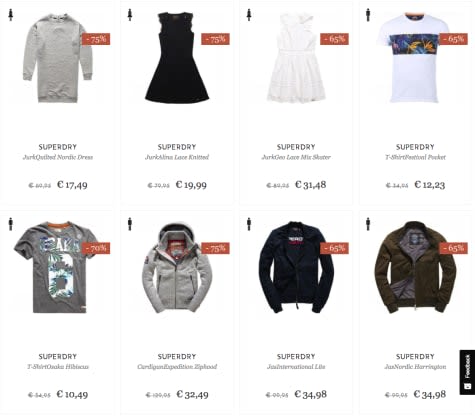Click the women's icon above the white skater dress

249,15
